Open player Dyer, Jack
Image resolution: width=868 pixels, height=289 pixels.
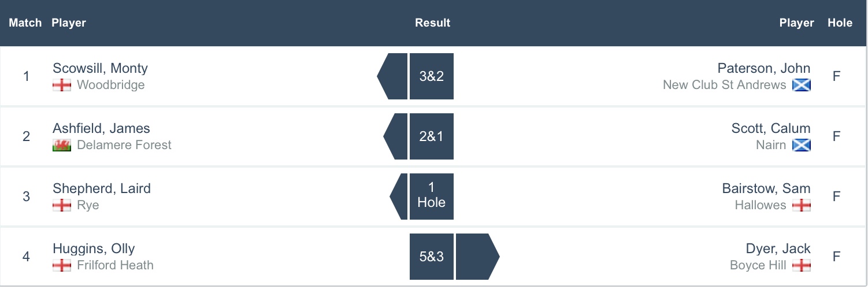778,249
